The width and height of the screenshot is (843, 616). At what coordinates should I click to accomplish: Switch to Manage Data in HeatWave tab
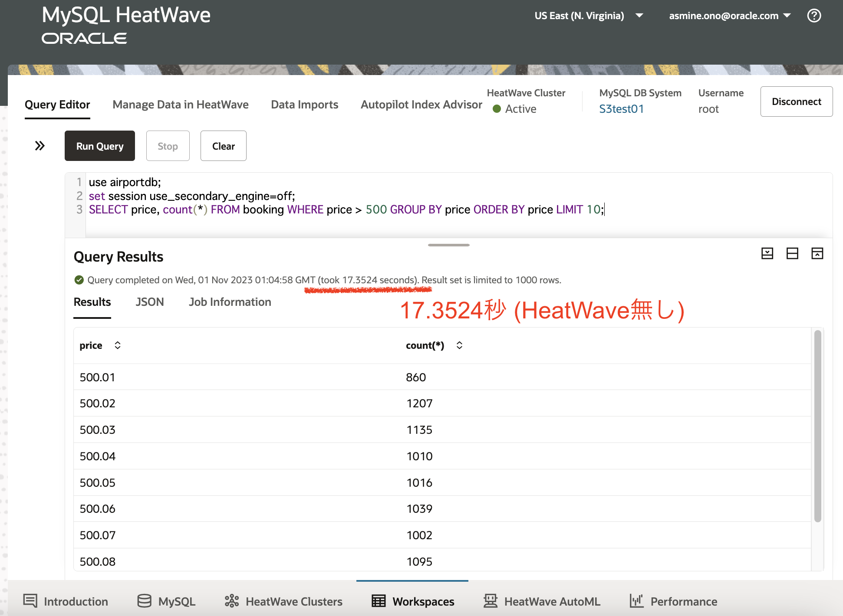point(180,105)
